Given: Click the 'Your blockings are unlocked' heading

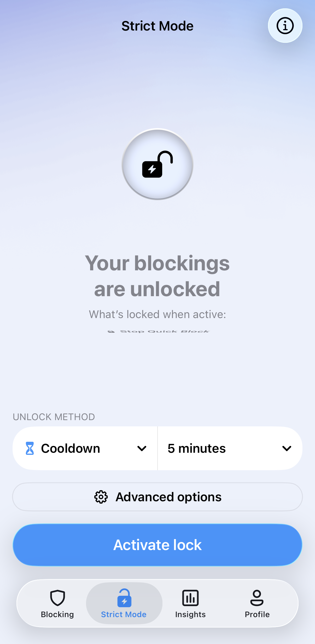Looking at the screenshot, I should click(x=157, y=276).
